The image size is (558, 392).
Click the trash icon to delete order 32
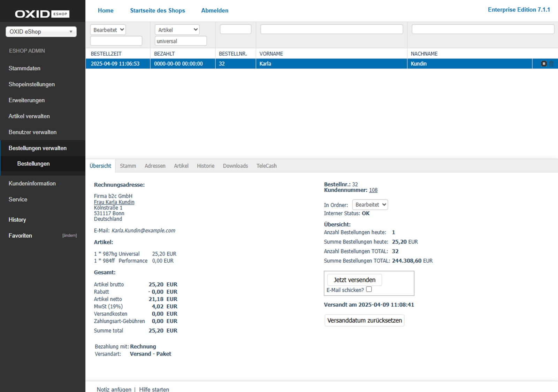(551, 64)
